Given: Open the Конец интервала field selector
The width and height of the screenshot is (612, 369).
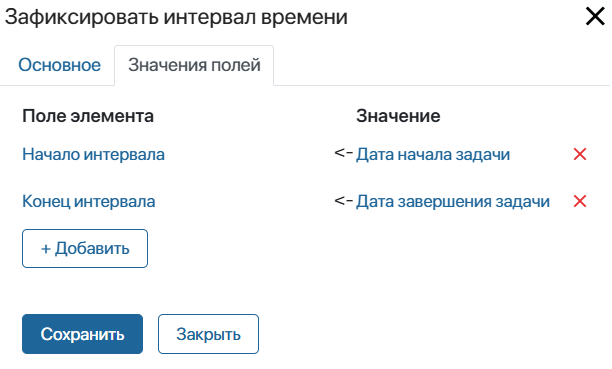Looking at the screenshot, I should point(89,201).
